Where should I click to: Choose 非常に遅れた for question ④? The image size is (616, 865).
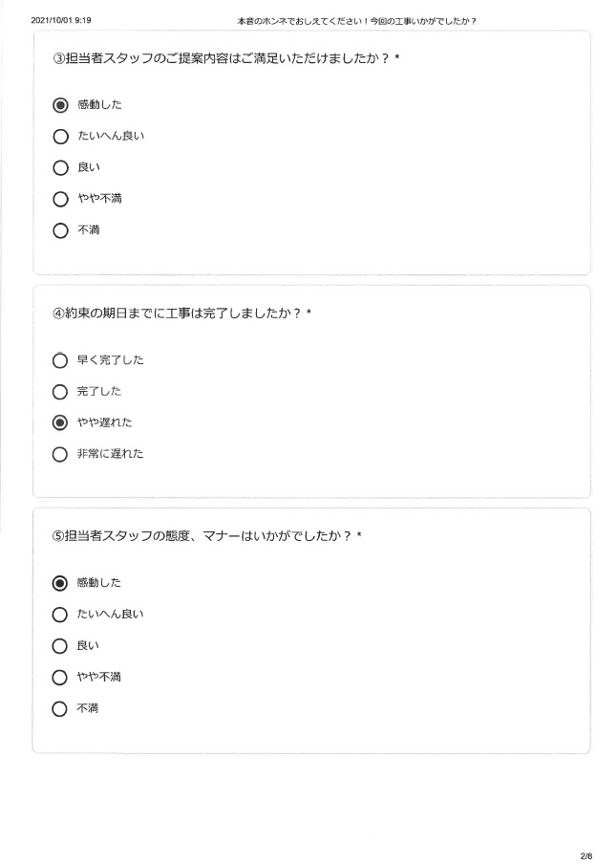60,455
